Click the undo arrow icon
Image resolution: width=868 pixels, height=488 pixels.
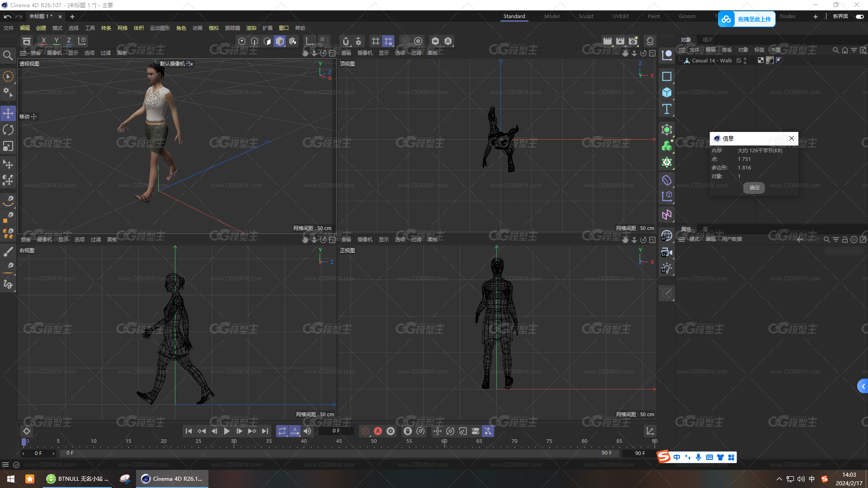(7, 17)
